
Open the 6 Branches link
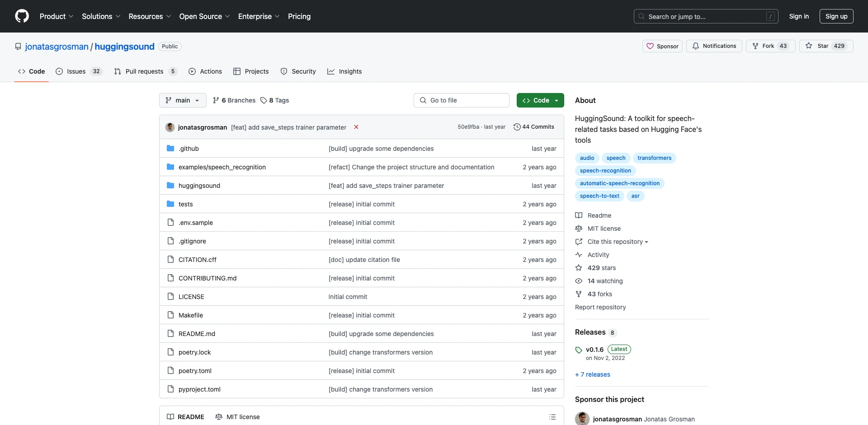coord(234,100)
